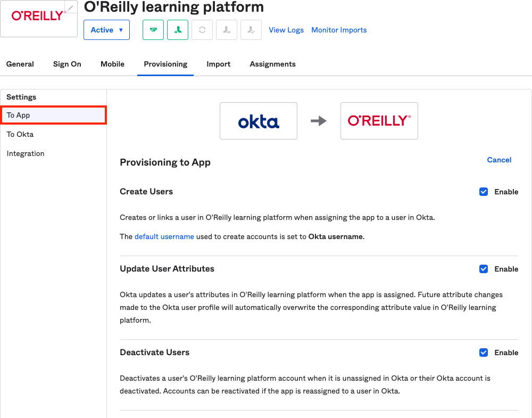The height and width of the screenshot is (418, 532).
Task: Open Monitor Imports link
Action: click(x=339, y=30)
